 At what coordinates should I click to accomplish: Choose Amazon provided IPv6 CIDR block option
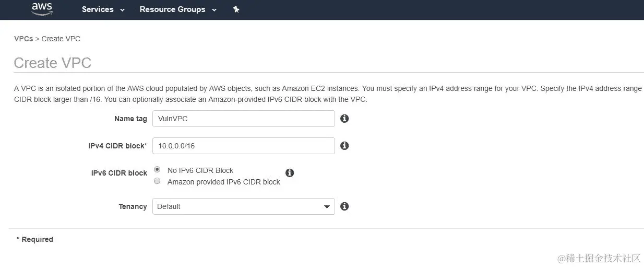tap(157, 181)
